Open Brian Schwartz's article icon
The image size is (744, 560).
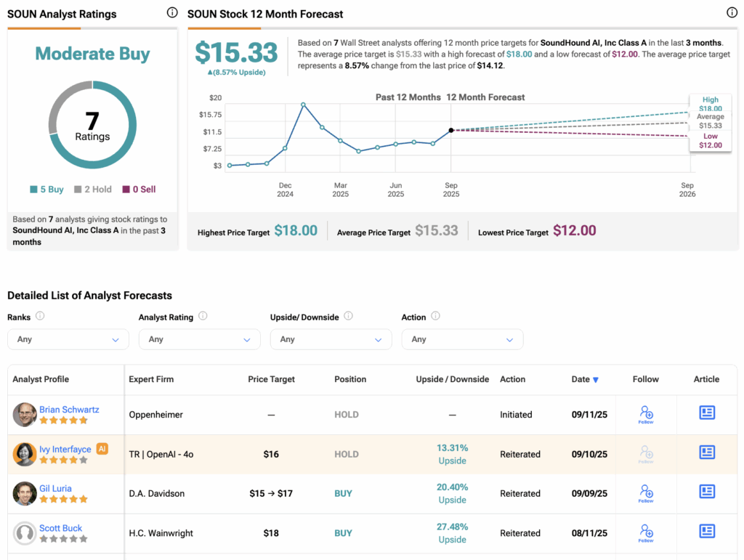pyautogui.click(x=706, y=413)
